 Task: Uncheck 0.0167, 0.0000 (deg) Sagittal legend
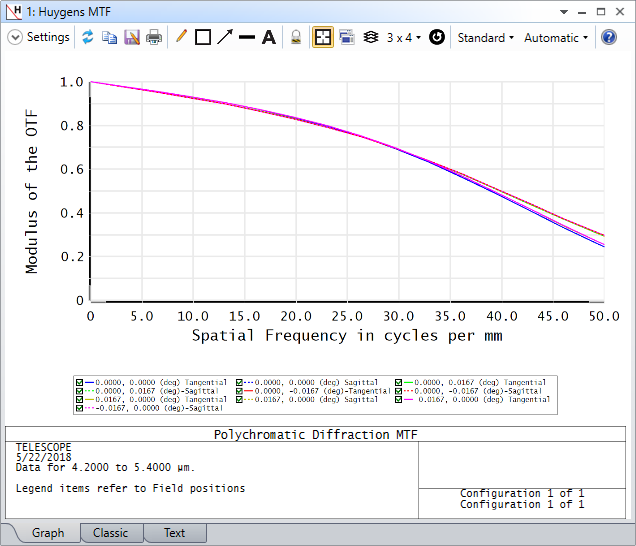pyautogui.click(x=239, y=400)
